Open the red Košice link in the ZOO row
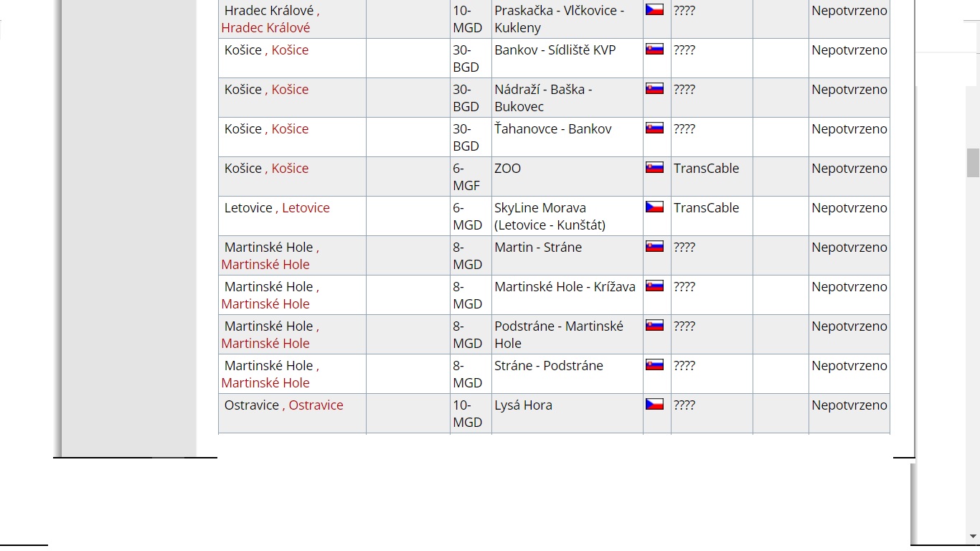This screenshot has height=551, width=980. coord(290,169)
